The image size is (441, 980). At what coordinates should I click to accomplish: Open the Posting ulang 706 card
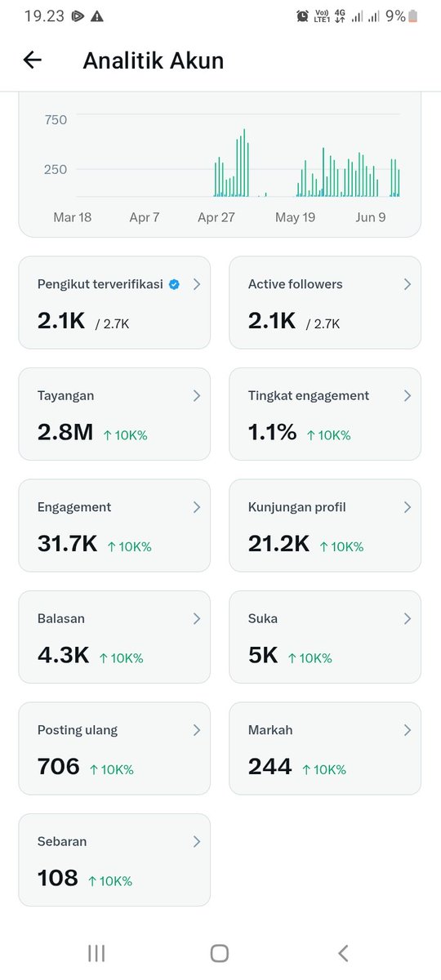114,748
